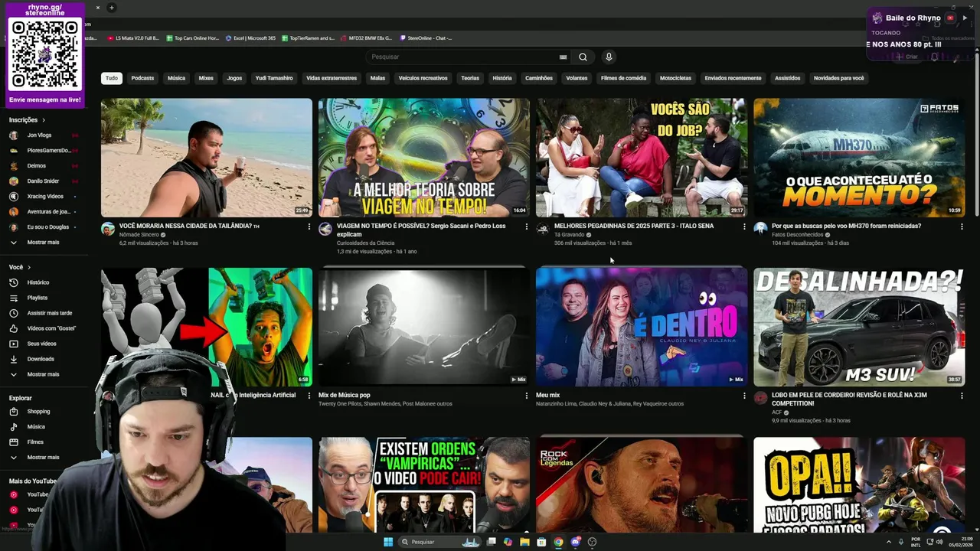Open Filmes under Explorar
Image resolution: width=980 pixels, height=551 pixels.
click(x=35, y=442)
